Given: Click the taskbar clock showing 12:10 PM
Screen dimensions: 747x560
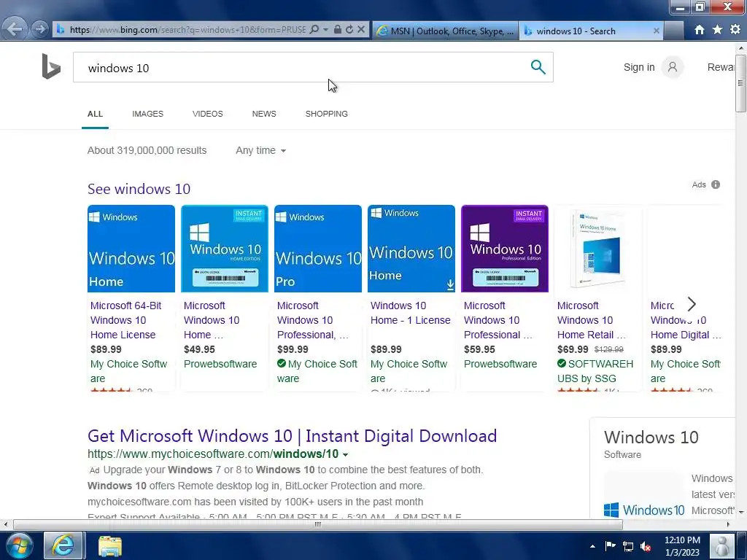Looking at the screenshot, I should point(682,546).
